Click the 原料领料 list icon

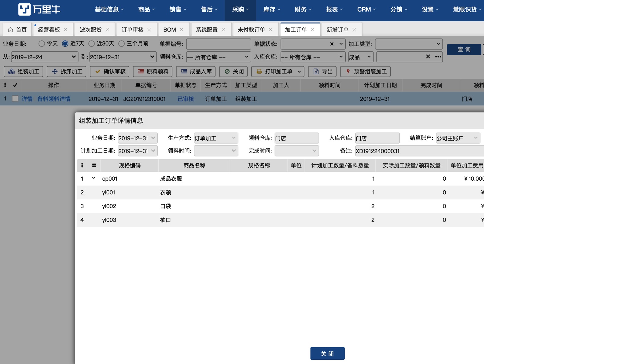tap(141, 72)
